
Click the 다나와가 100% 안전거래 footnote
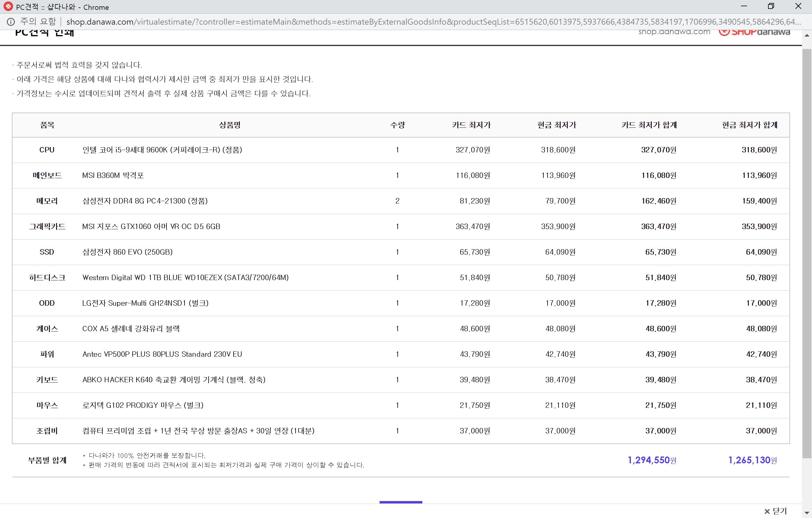click(144, 456)
